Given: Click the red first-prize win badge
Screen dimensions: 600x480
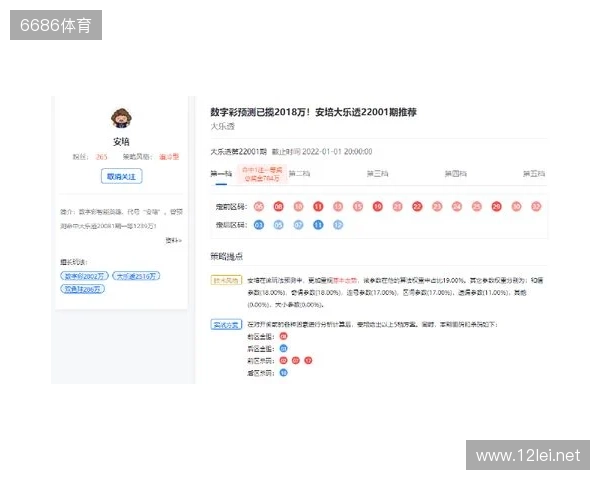Looking at the screenshot, I should coord(262,174).
